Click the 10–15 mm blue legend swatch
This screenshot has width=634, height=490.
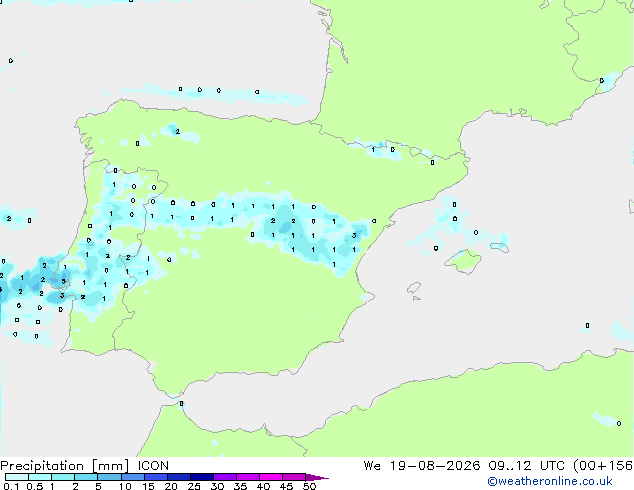click(132, 477)
